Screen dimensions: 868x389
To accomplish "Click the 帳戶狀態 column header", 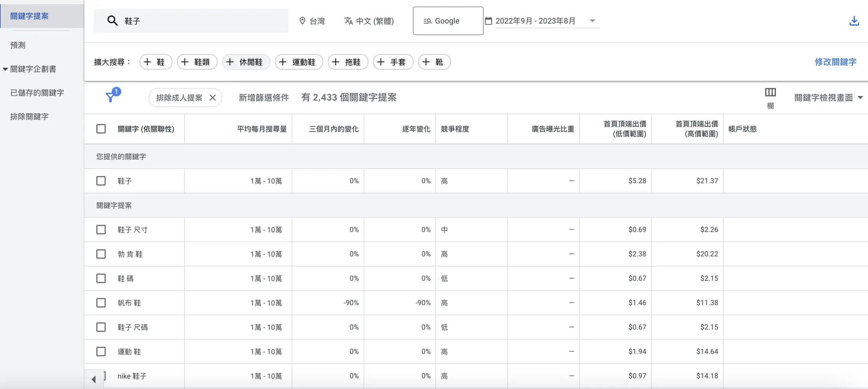I will coord(743,129).
